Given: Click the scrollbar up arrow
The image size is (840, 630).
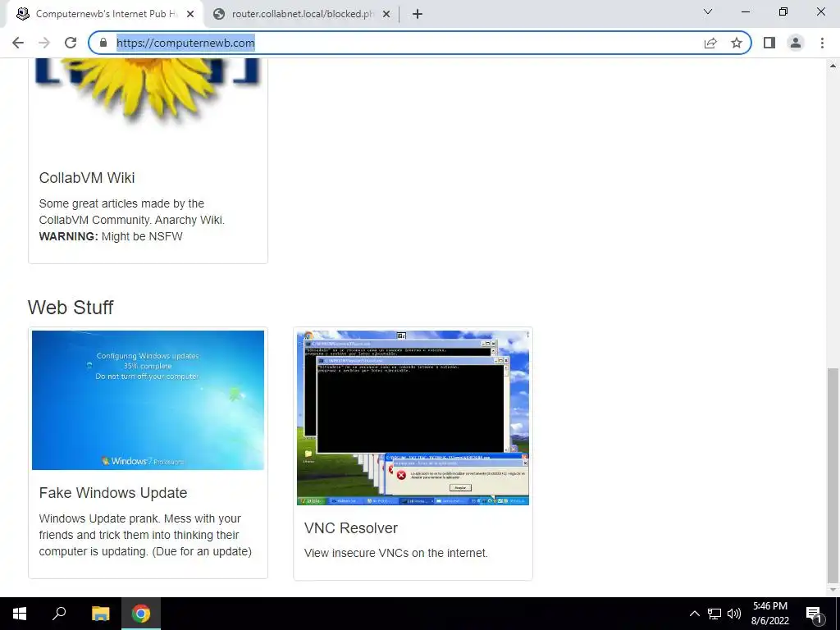Looking at the screenshot, I should click(833, 66).
